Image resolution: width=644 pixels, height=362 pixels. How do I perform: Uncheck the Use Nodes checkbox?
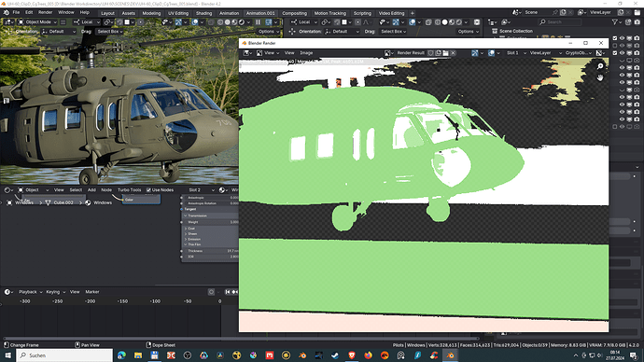pyautogui.click(x=148, y=190)
